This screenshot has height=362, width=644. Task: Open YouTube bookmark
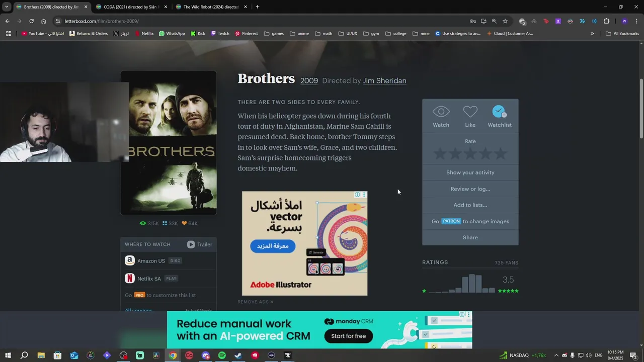point(43,34)
